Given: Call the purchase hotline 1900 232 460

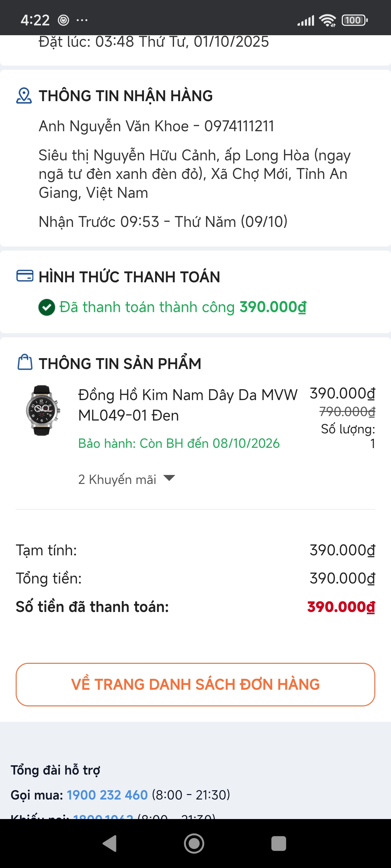Looking at the screenshot, I should point(107,795).
